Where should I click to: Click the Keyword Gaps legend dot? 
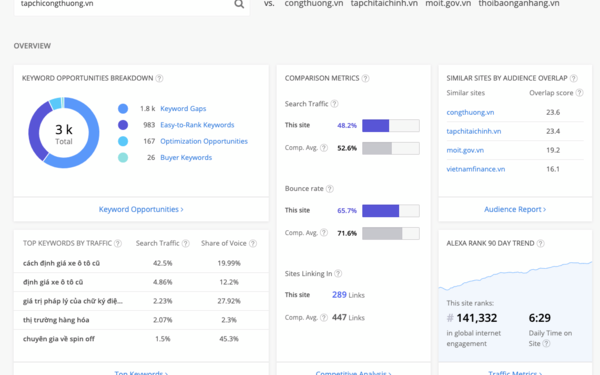(x=123, y=109)
